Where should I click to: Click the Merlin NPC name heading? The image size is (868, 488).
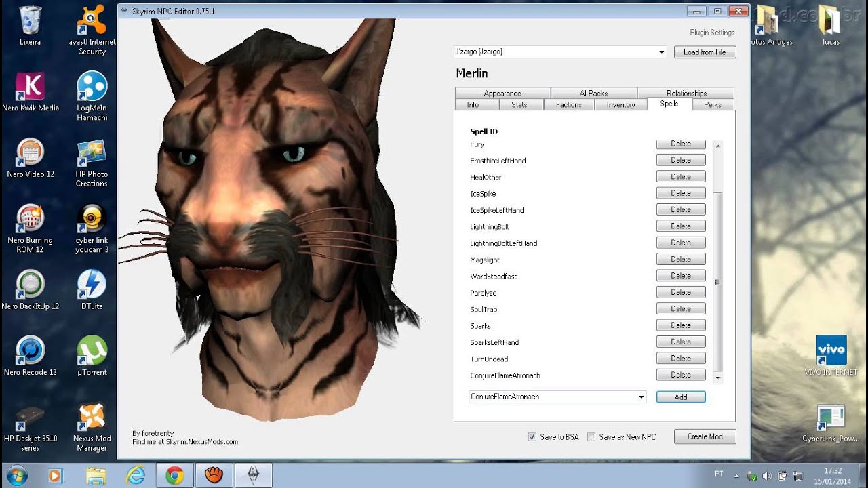click(x=472, y=73)
